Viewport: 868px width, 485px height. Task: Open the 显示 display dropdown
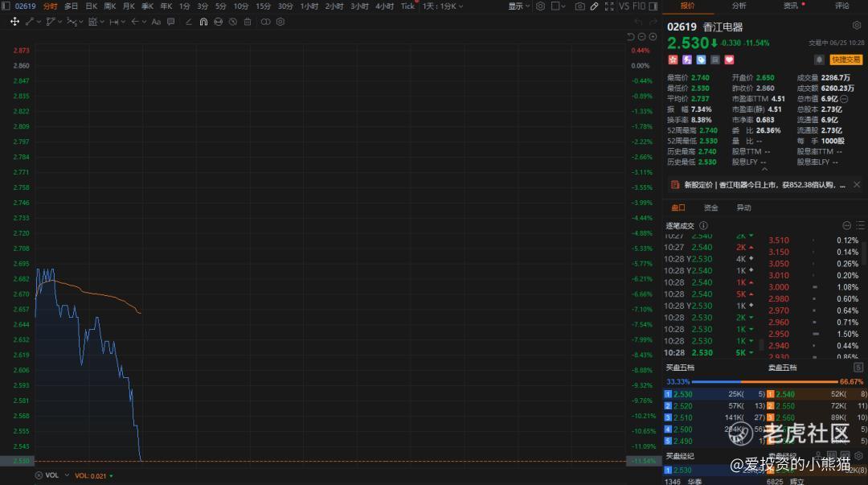pos(518,6)
